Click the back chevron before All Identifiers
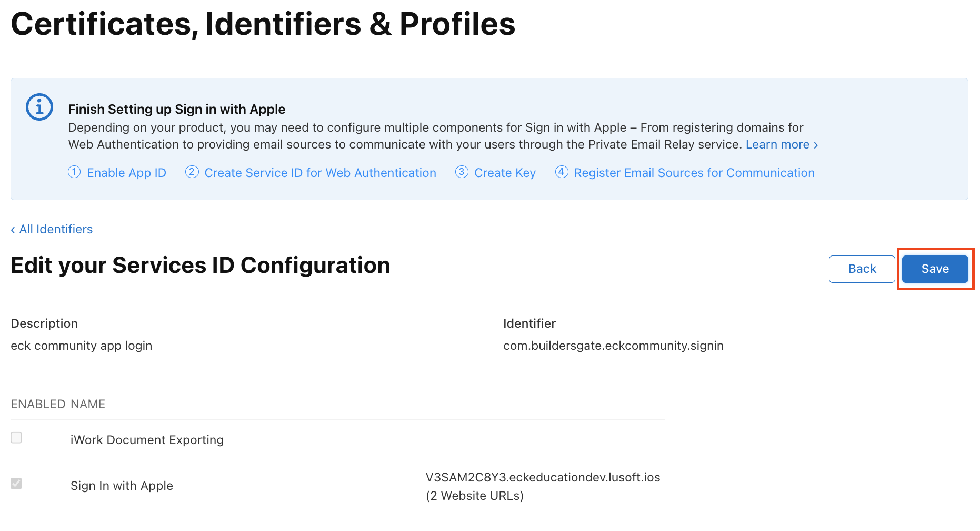The image size is (980, 531). point(13,230)
